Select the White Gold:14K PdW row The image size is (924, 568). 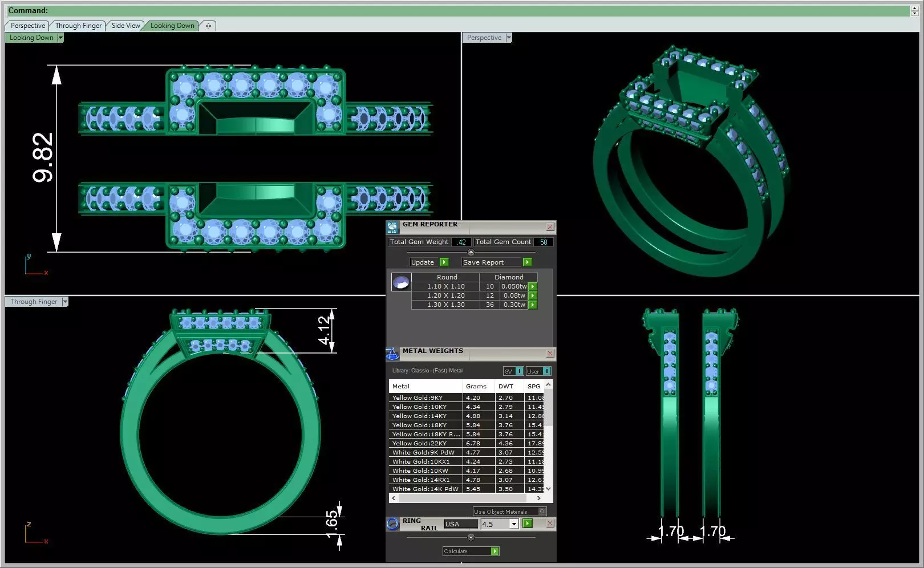click(x=467, y=489)
